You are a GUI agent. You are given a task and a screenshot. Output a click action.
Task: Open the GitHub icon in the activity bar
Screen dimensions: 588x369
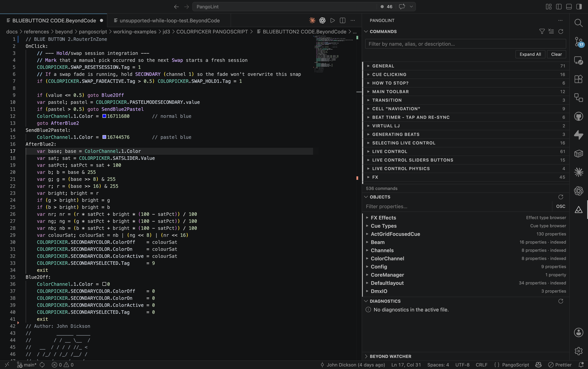(579, 116)
